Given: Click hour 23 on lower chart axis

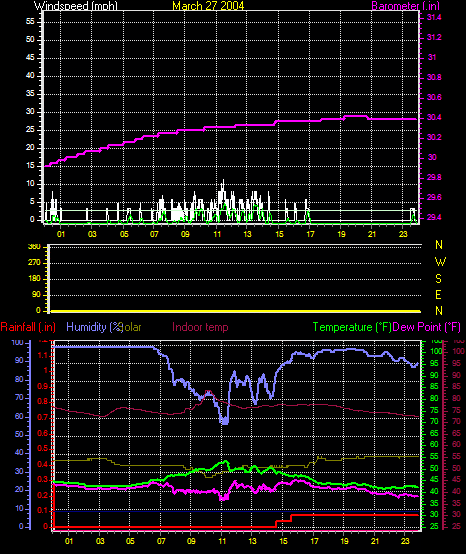Looking at the screenshot, I should [x=405, y=541].
